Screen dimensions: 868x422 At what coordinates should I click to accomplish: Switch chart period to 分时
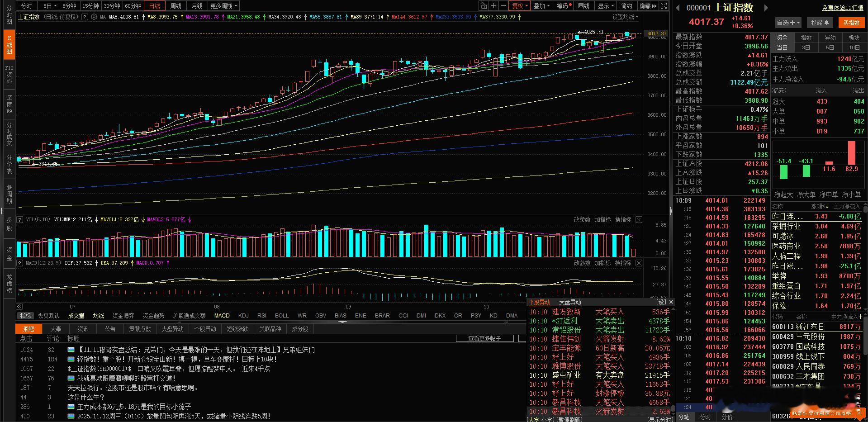[27, 6]
